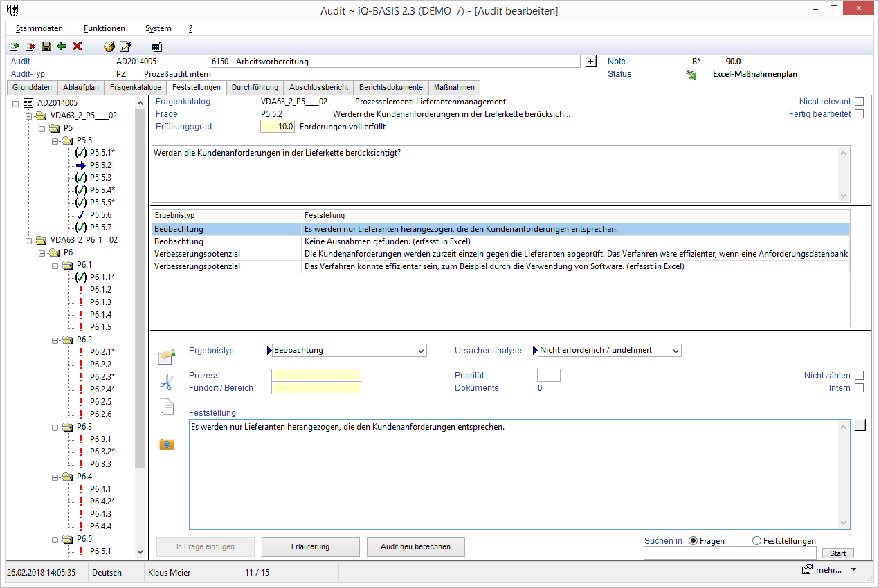Collapse the P6.1 folder node
Screen dimensions: 879x588
click(55, 265)
